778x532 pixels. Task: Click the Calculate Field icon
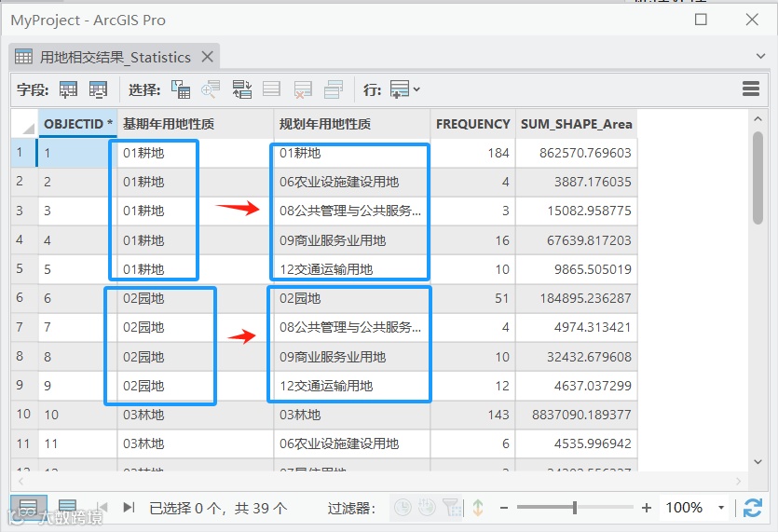tap(98, 89)
